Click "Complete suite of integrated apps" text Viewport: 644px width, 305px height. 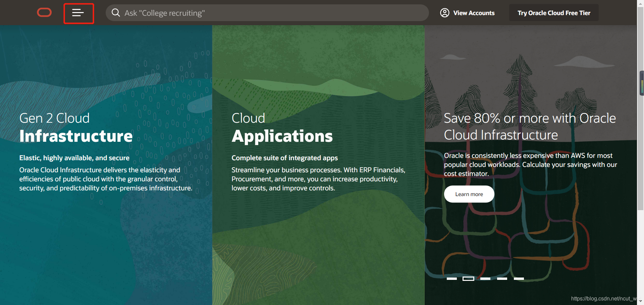284,158
